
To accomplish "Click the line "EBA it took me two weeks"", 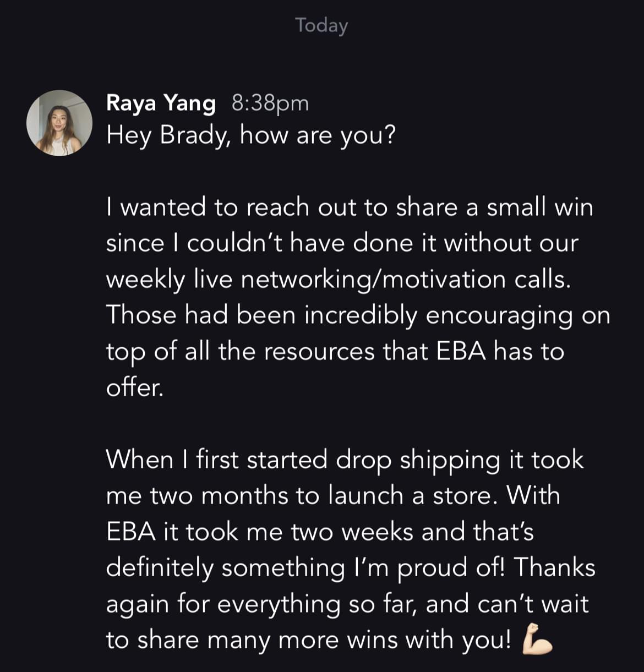I will (x=319, y=532).
